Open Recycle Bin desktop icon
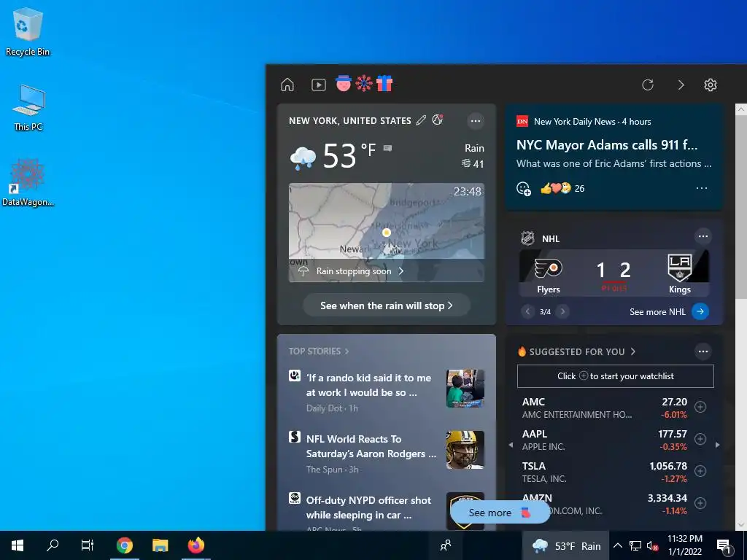The width and height of the screenshot is (747, 560). (x=27, y=32)
